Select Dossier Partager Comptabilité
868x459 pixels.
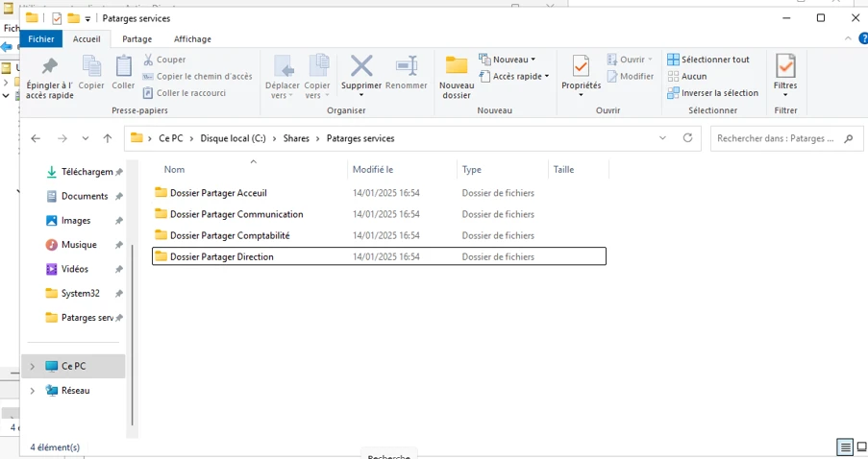[379, 235]
